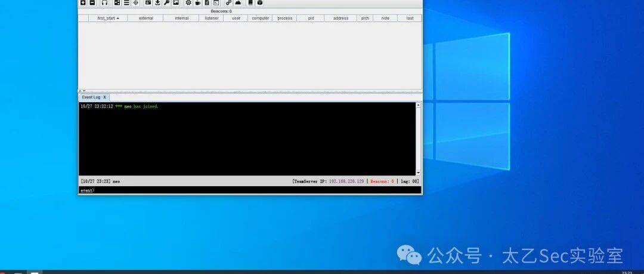Sort beacons by first_start column
This screenshot has height=274, width=644.
click(108, 18)
